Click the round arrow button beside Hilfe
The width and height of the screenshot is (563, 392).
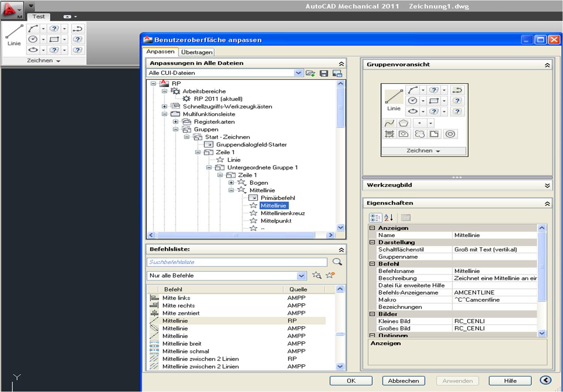point(546,380)
